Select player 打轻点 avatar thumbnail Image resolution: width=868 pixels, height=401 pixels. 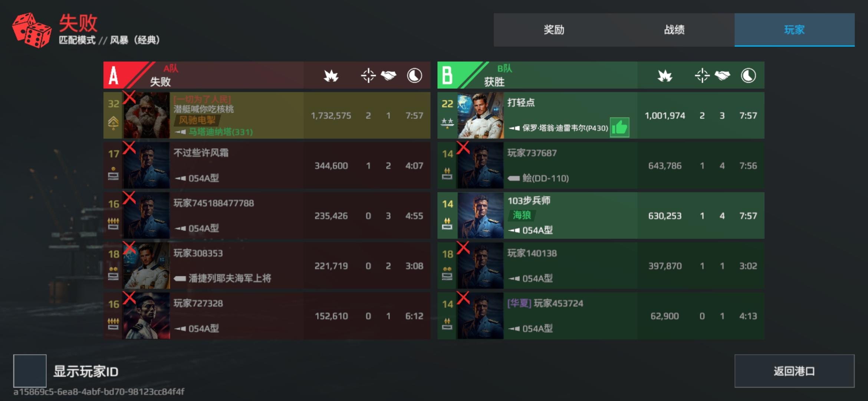click(480, 115)
